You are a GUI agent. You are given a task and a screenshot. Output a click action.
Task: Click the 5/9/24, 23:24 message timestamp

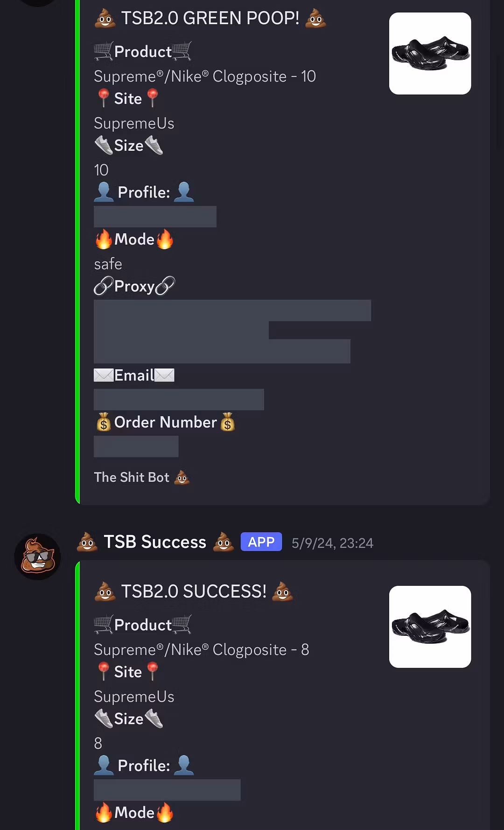coord(332,543)
